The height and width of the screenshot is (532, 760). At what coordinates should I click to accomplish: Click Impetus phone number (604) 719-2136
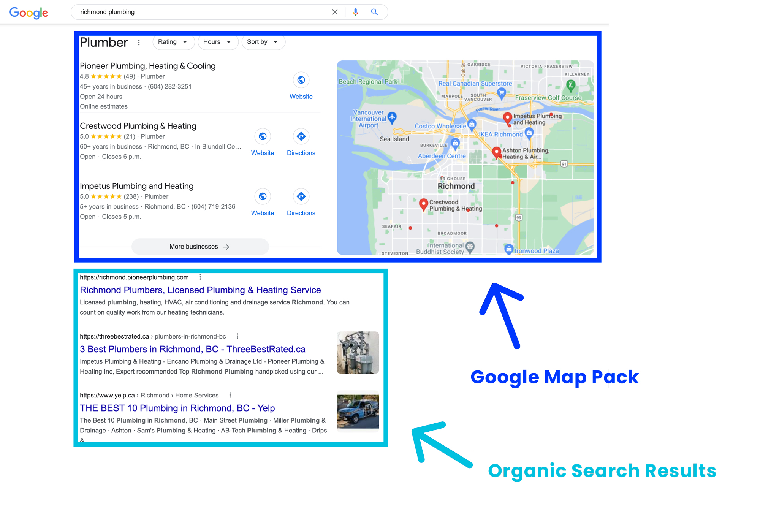pos(213,207)
